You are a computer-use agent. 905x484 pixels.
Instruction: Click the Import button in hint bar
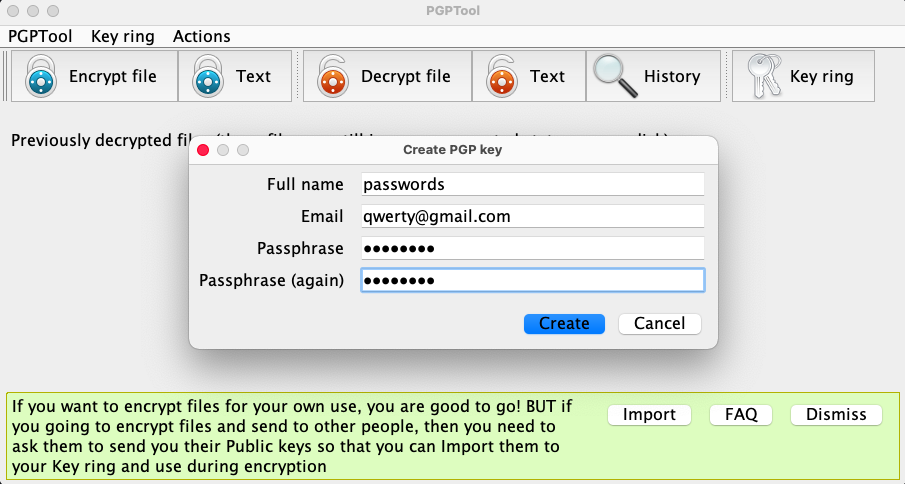point(649,415)
